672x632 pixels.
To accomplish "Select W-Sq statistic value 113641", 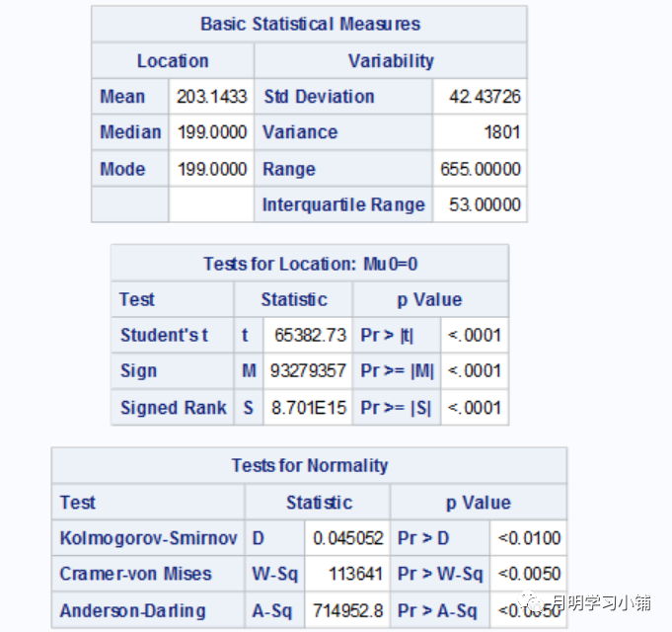I will pos(355,574).
